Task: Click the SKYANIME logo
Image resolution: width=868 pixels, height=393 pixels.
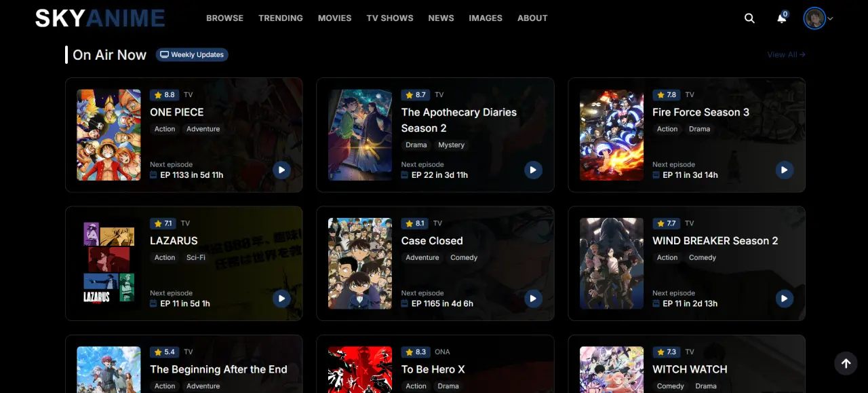Action: coord(100,18)
